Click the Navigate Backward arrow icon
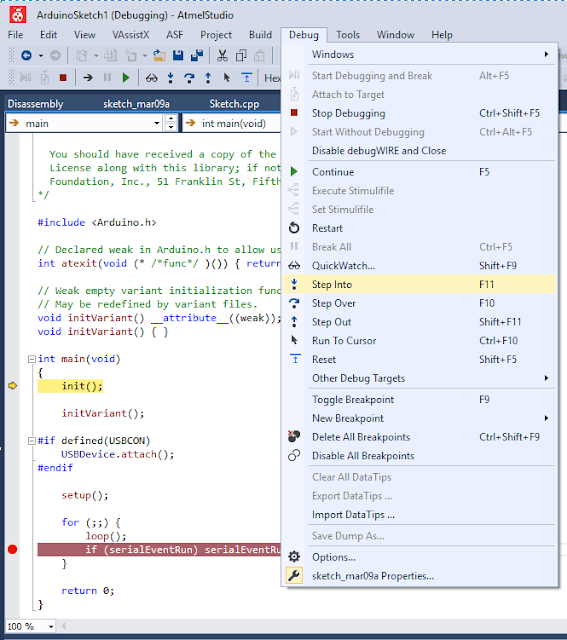The image size is (567, 640). click(26, 55)
